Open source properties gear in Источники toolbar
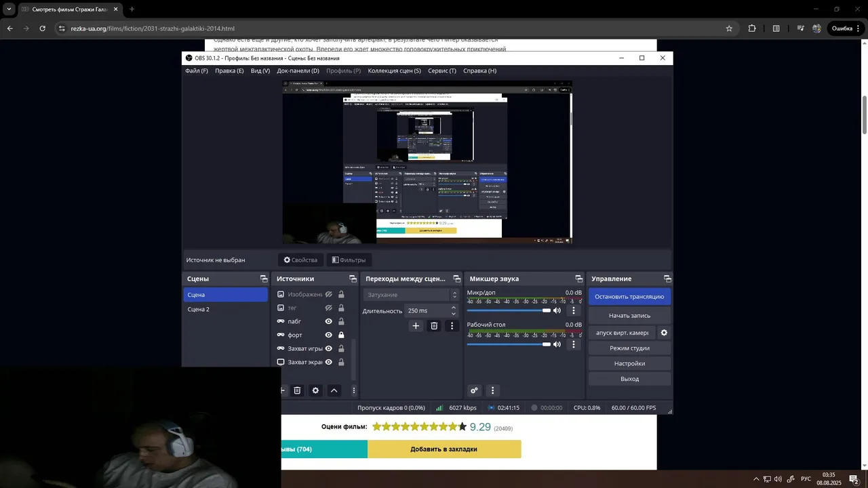The image size is (868, 488). pos(315,390)
